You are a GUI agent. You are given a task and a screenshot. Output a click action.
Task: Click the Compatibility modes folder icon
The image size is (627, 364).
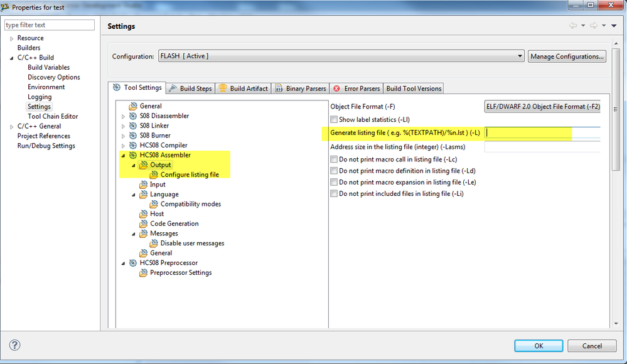point(154,204)
